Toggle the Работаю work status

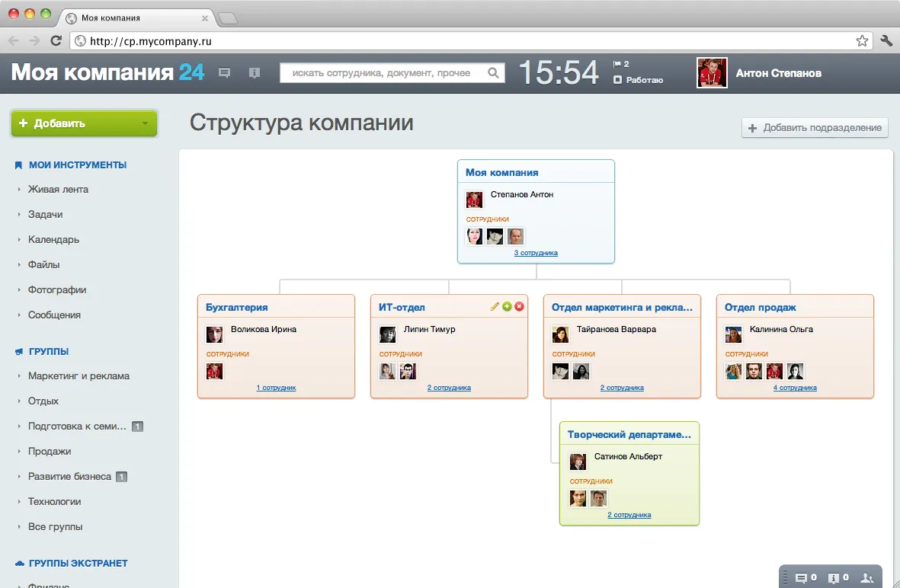639,80
